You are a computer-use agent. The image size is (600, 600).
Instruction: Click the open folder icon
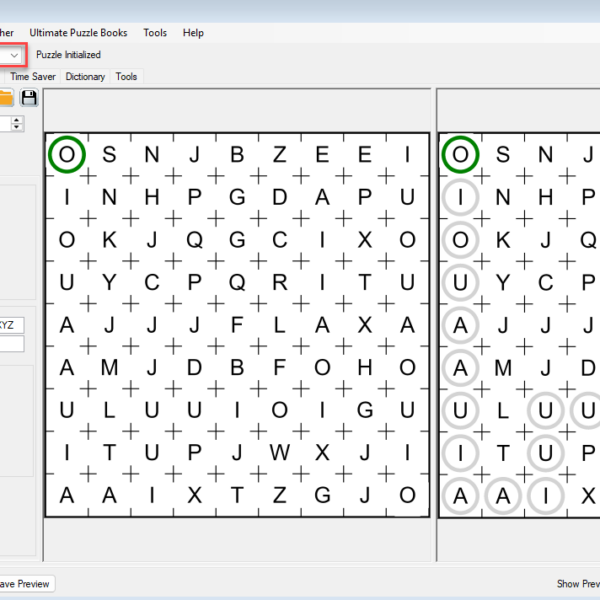(x=5, y=97)
